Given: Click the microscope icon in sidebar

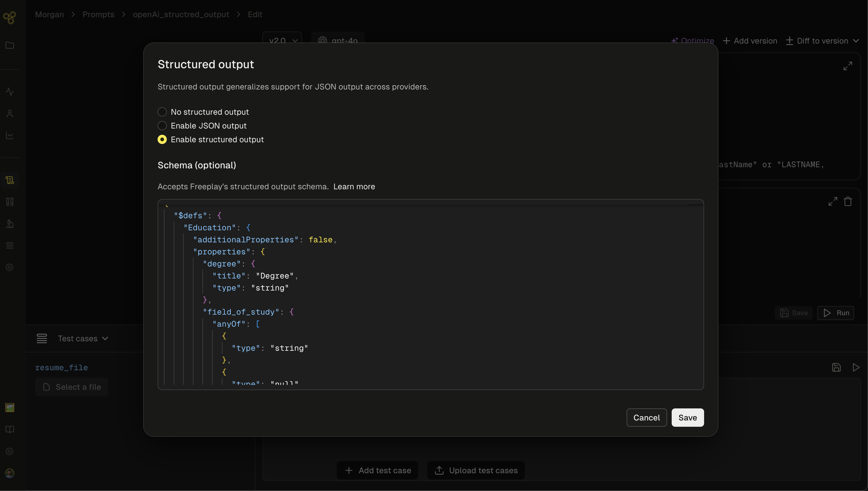Looking at the screenshot, I should coord(10,224).
